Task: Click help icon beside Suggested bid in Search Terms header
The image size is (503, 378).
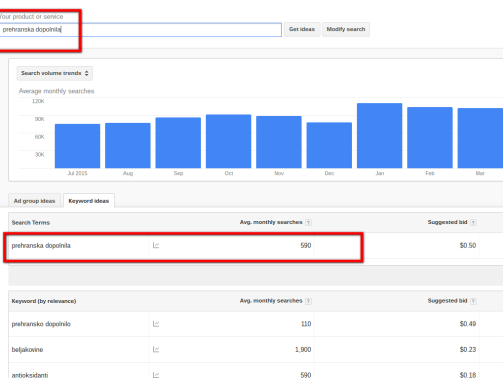Action: pyautogui.click(x=473, y=223)
